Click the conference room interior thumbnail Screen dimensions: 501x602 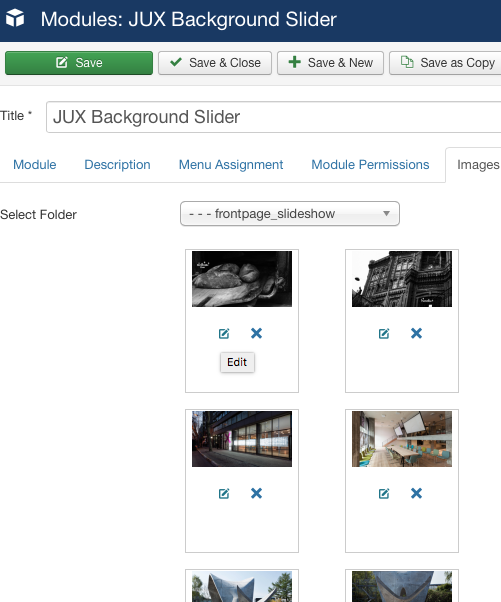click(402, 439)
